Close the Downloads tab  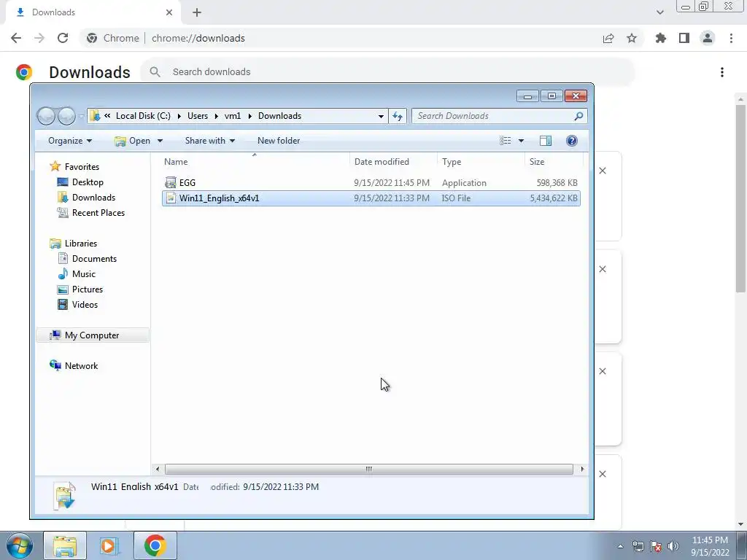point(169,12)
